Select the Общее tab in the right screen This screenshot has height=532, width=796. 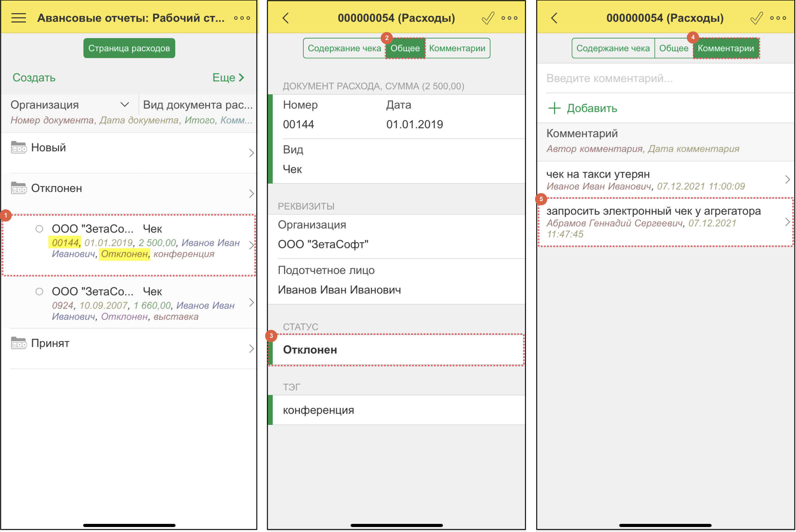(674, 48)
